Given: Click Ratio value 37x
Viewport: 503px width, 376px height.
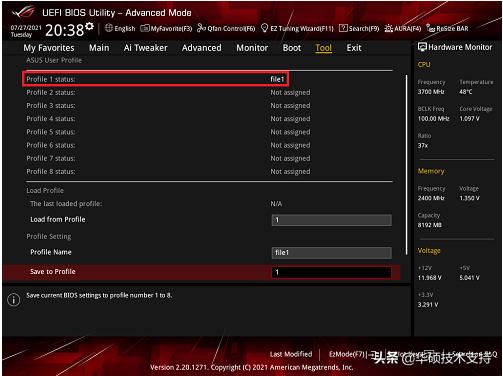Looking at the screenshot, I should point(423,146).
